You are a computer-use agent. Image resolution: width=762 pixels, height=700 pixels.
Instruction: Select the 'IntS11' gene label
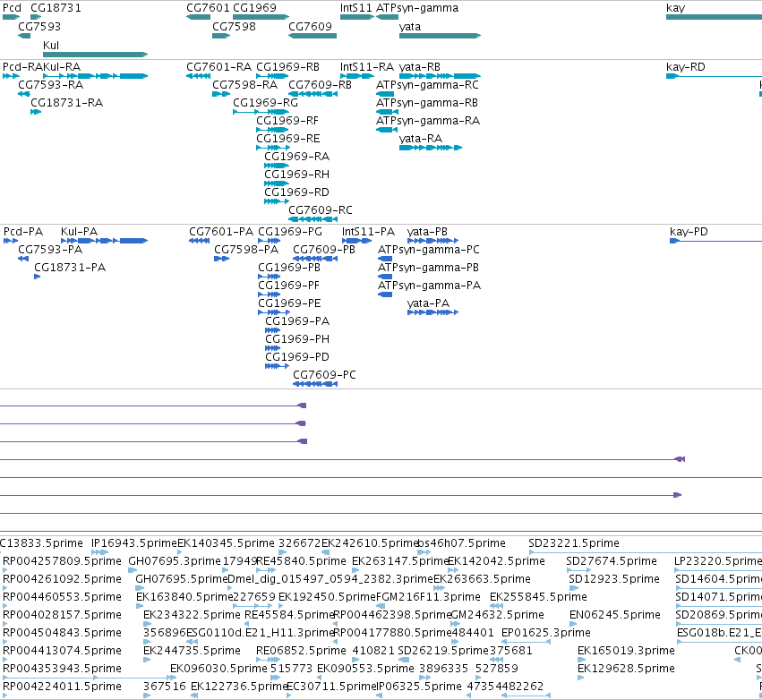pyautogui.click(x=356, y=8)
